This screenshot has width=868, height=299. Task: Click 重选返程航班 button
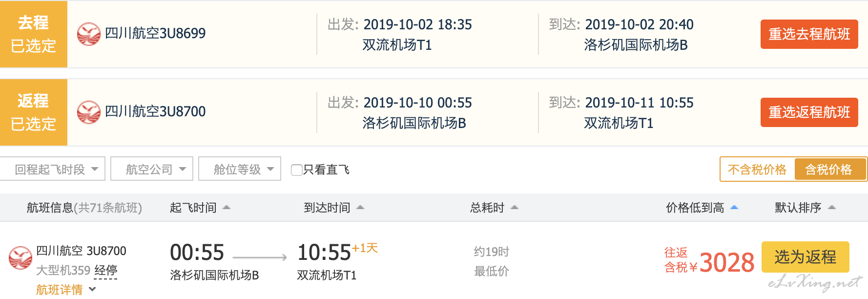(809, 112)
